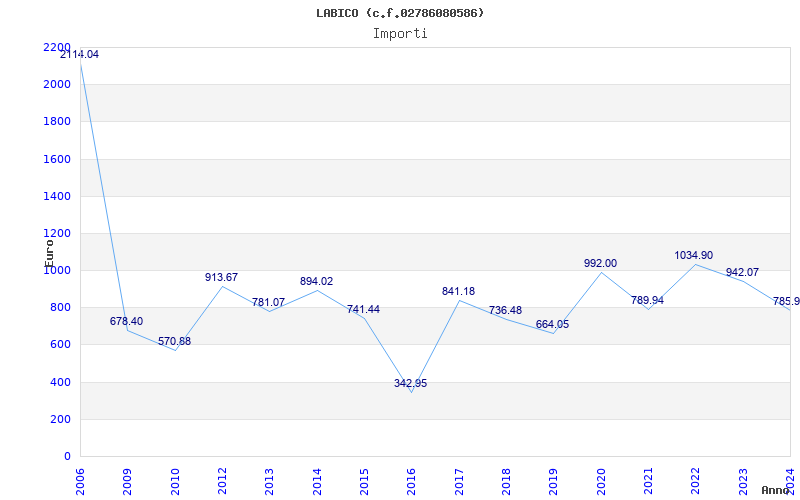Click the 2022 year tick label
Viewport: 800px width, 500px height.
pos(696,482)
